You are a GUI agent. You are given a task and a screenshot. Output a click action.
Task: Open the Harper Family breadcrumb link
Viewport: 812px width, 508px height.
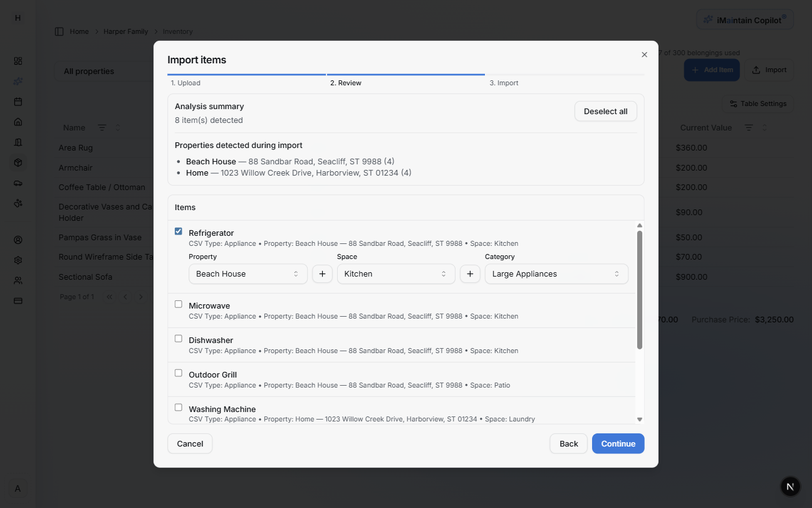click(125, 31)
